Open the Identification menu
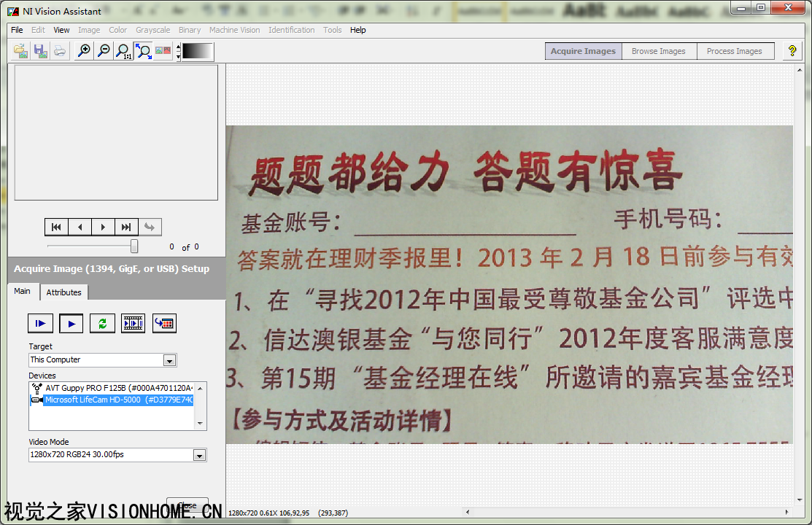The height and width of the screenshot is (525, 812). coord(292,30)
